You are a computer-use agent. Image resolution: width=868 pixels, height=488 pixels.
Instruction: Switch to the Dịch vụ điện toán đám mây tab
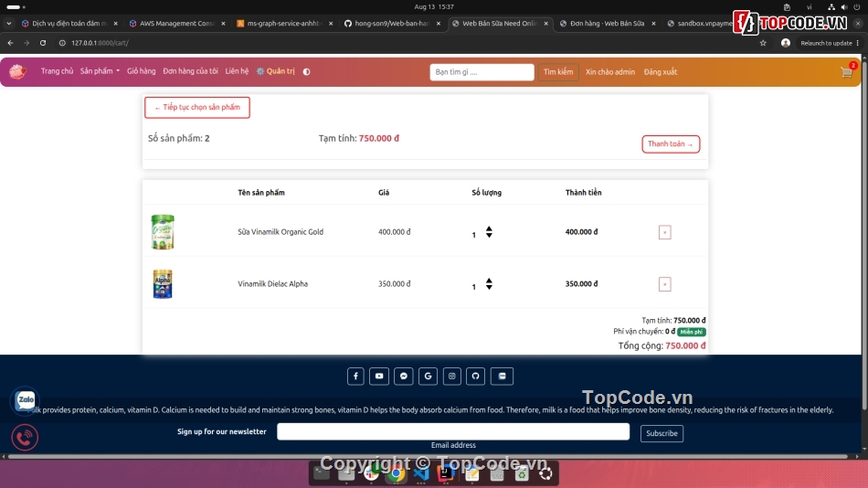(x=69, y=23)
